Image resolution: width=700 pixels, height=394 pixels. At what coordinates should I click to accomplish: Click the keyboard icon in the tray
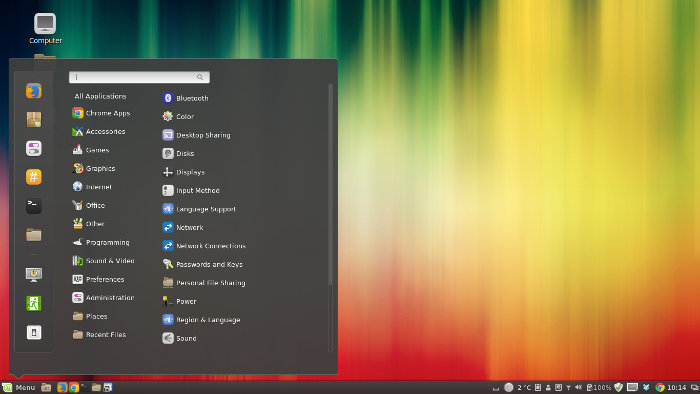(632, 387)
